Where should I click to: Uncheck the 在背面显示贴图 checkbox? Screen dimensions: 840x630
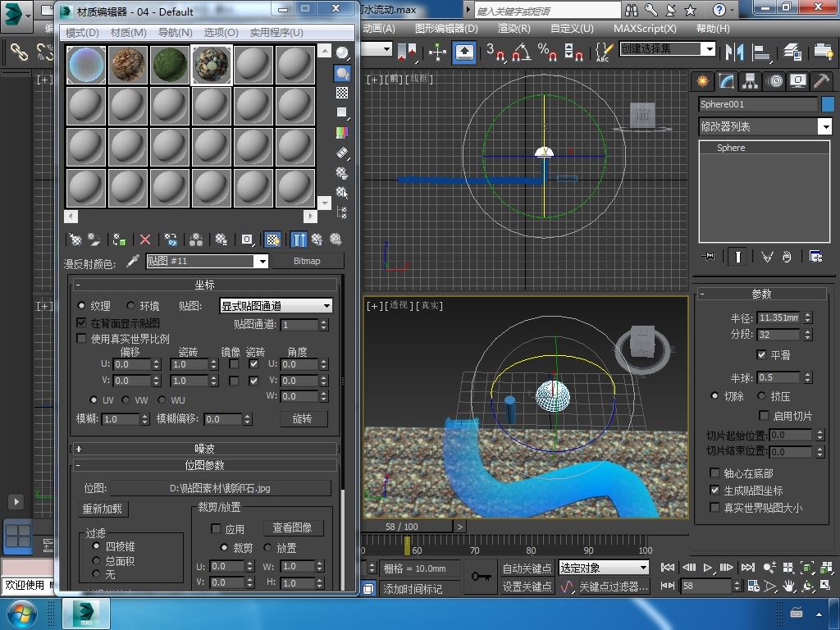click(x=81, y=322)
